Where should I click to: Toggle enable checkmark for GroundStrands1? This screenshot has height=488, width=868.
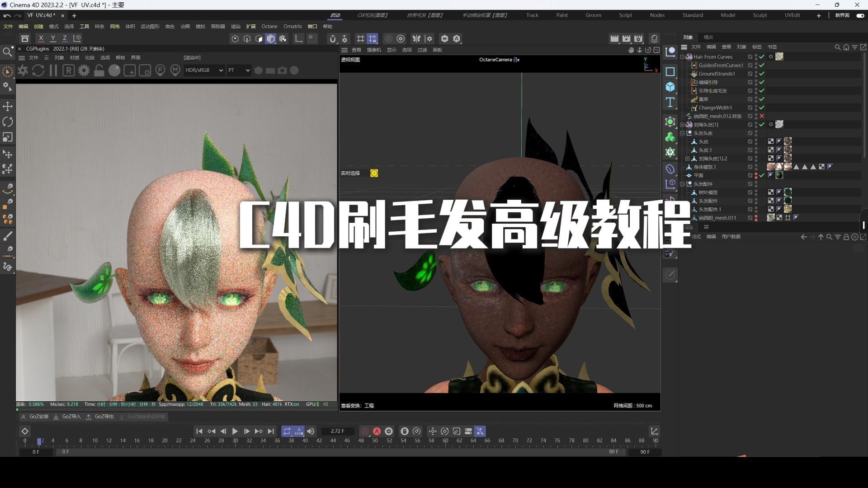(x=762, y=74)
